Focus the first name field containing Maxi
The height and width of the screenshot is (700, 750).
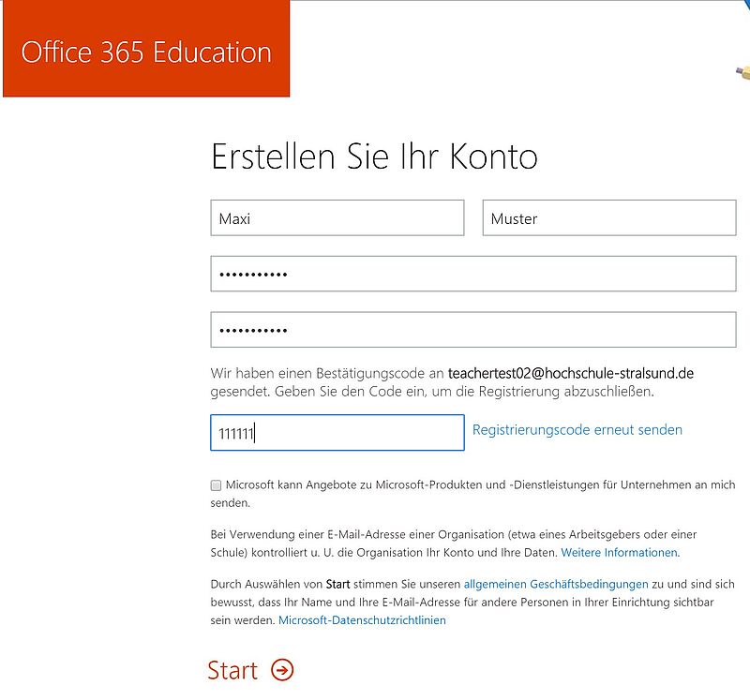point(337,218)
